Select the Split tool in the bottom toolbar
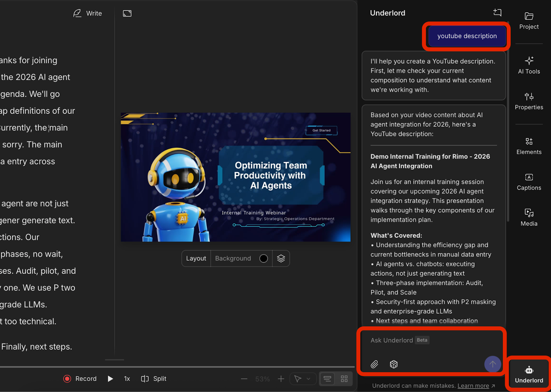Image resolution: width=551 pixels, height=392 pixels. click(153, 379)
